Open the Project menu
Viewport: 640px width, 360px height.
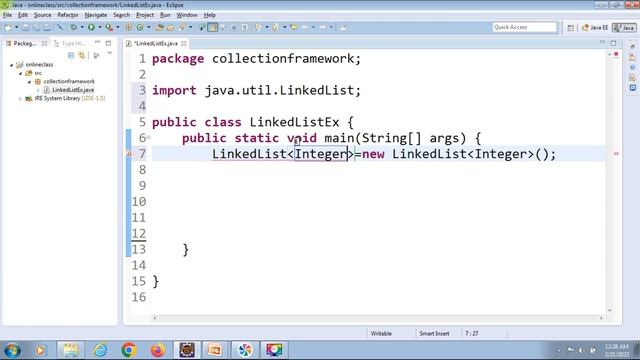point(145,15)
